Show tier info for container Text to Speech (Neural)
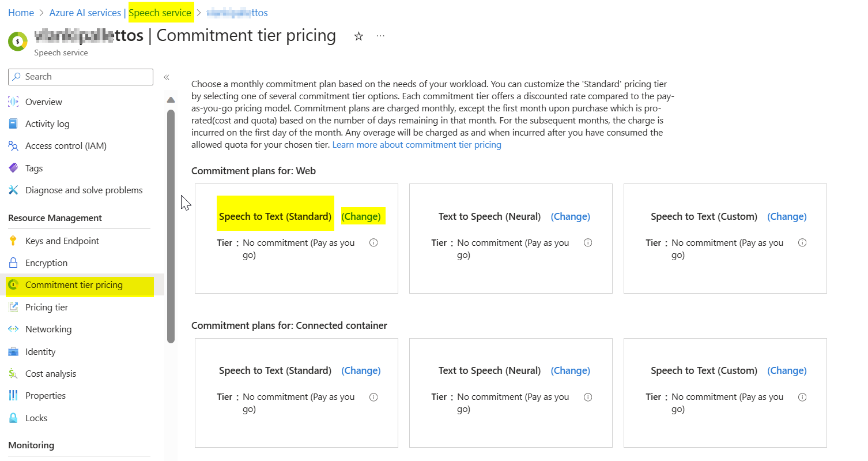Image resolution: width=868 pixels, height=461 pixels. pos(588,397)
